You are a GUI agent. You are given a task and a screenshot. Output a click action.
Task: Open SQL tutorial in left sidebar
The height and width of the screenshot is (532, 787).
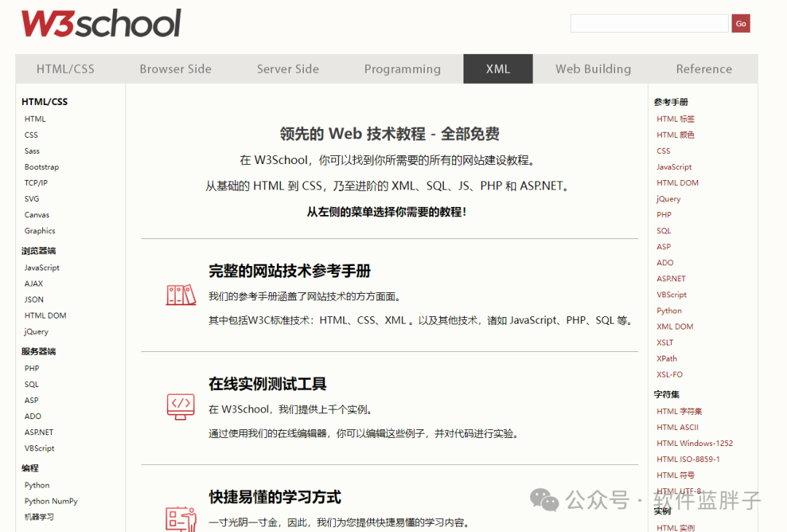tap(31, 385)
